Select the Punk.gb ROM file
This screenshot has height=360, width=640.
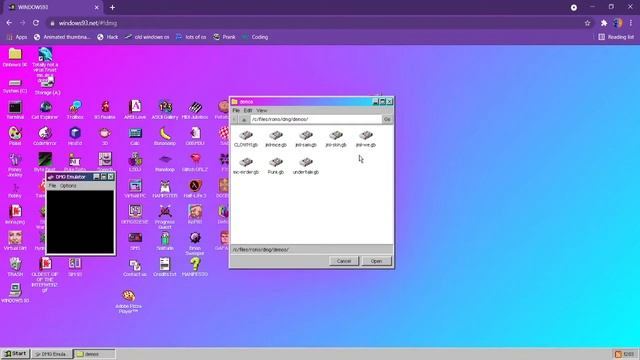click(276, 166)
